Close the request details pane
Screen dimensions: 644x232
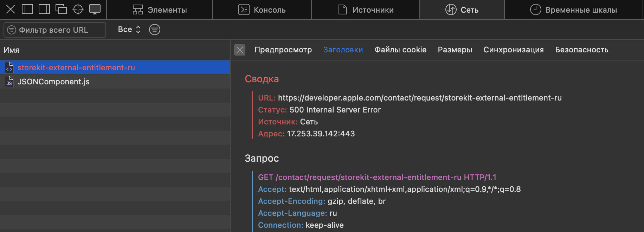click(240, 50)
